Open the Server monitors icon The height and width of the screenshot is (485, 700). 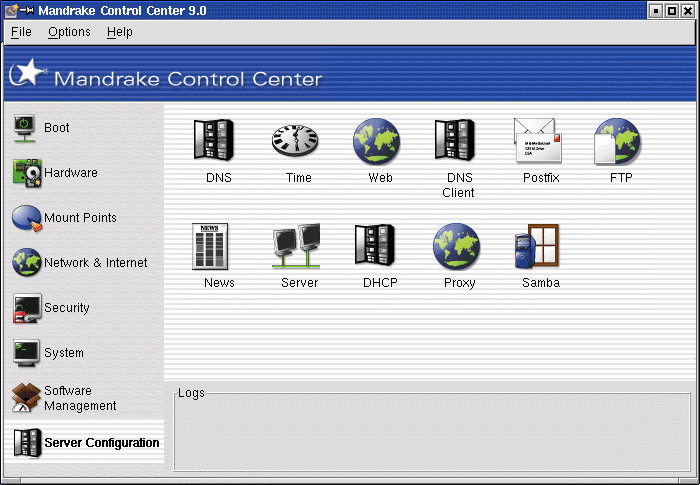296,246
